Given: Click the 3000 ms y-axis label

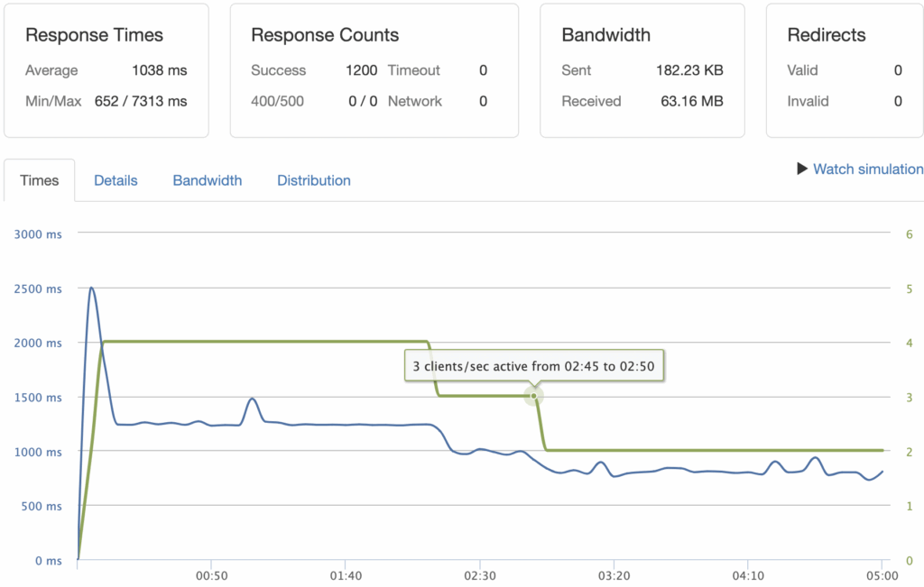Looking at the screenshot, I should coord(37,234).
